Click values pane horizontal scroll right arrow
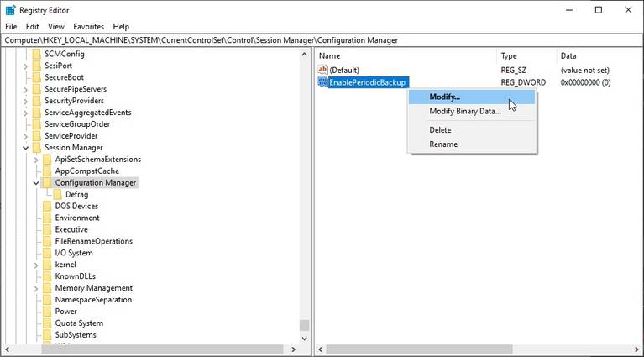Image resolution: width=644 pixels, height=357 pixels. click(x=637, y=349)
